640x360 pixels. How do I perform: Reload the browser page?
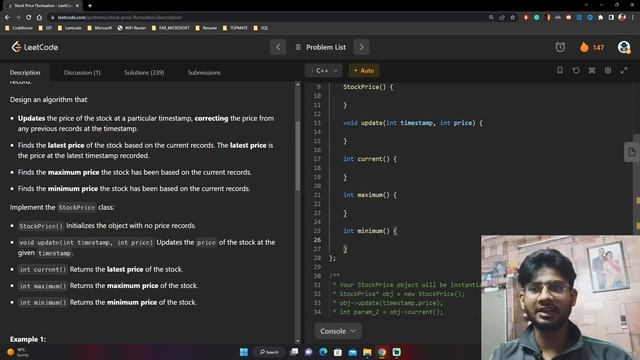(x=29, y=17)
